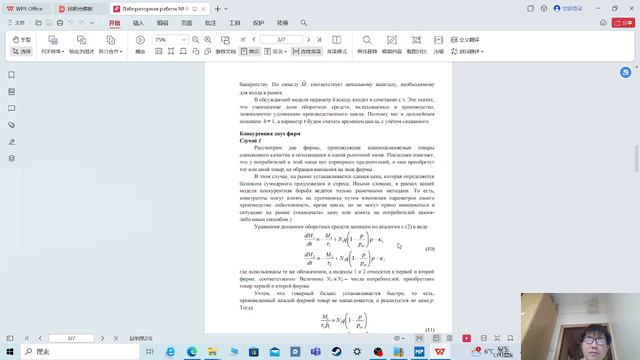Switch to the 转换 ribbon tab
The width and height of the screenshot is (640, 360).
[x=282, y=23]
